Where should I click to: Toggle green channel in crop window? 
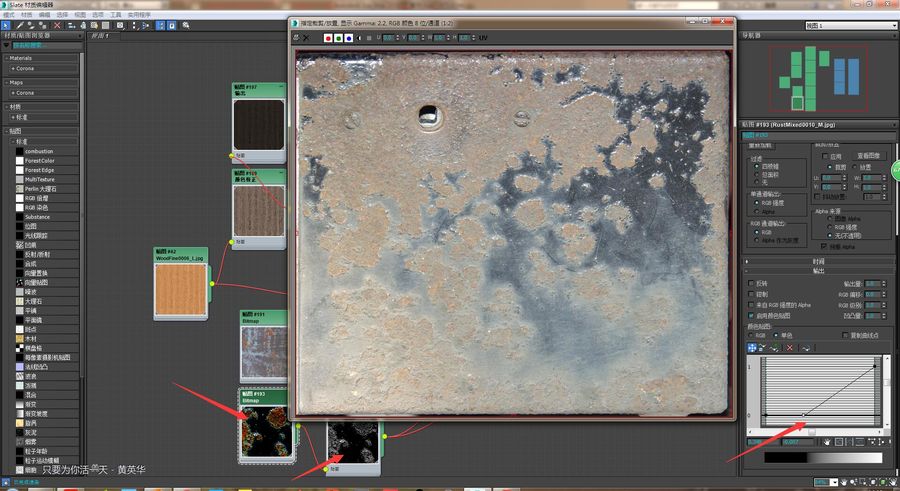[x=338, y=38]
